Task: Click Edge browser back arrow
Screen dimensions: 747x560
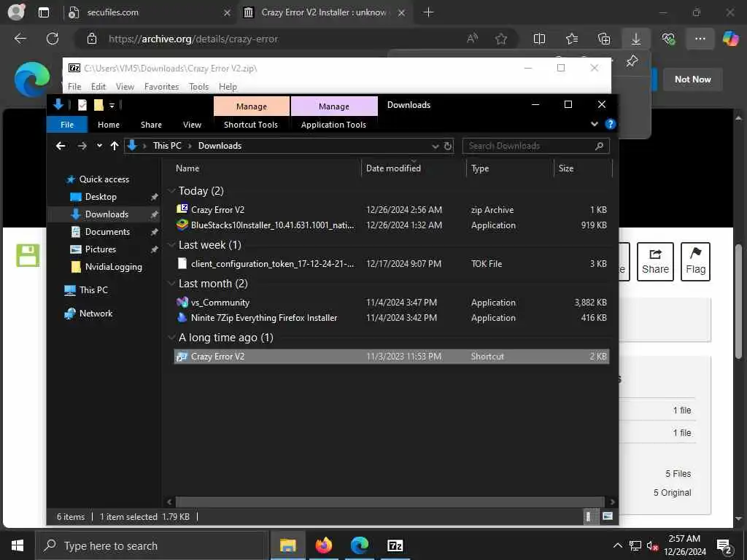Action: pyautogui.click(x=20, y=39)
